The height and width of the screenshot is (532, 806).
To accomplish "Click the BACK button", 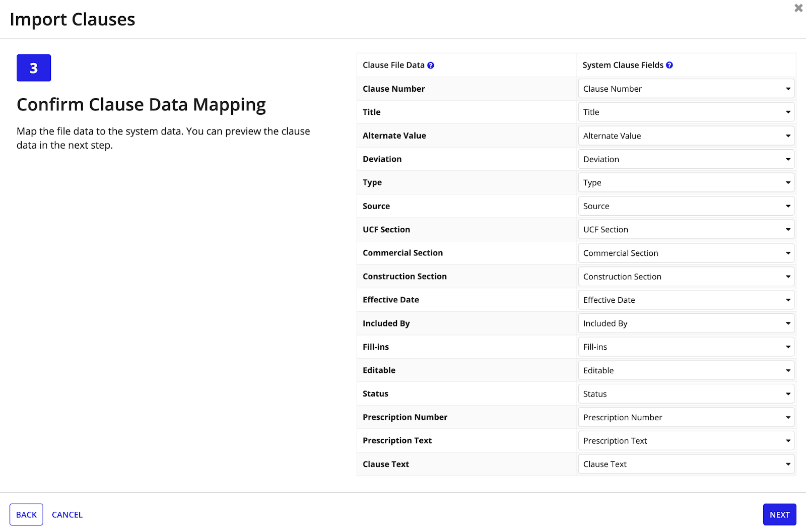I will pos(26,515).
